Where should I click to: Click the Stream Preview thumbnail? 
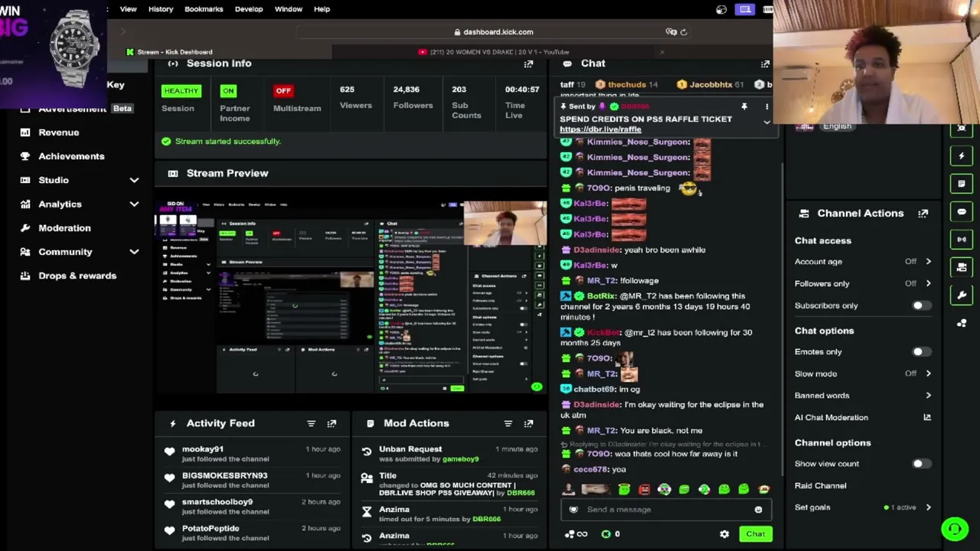pos(351,297)
